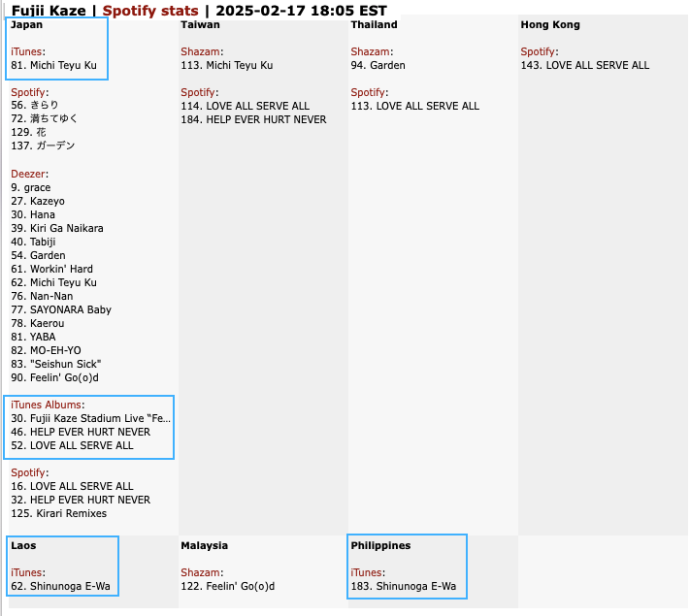
Task: Click the "Taiwan" country heading
Action: coord(200,24)
